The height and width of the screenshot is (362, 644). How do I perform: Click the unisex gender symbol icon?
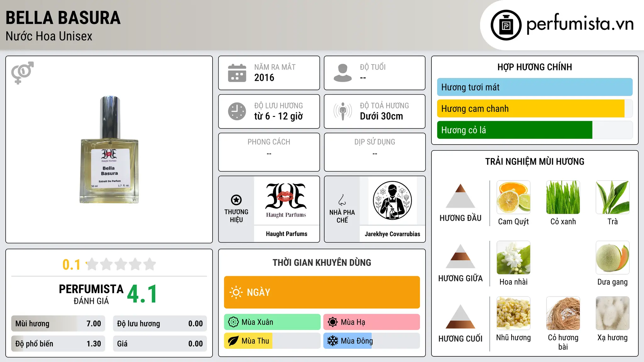[22, 73]
